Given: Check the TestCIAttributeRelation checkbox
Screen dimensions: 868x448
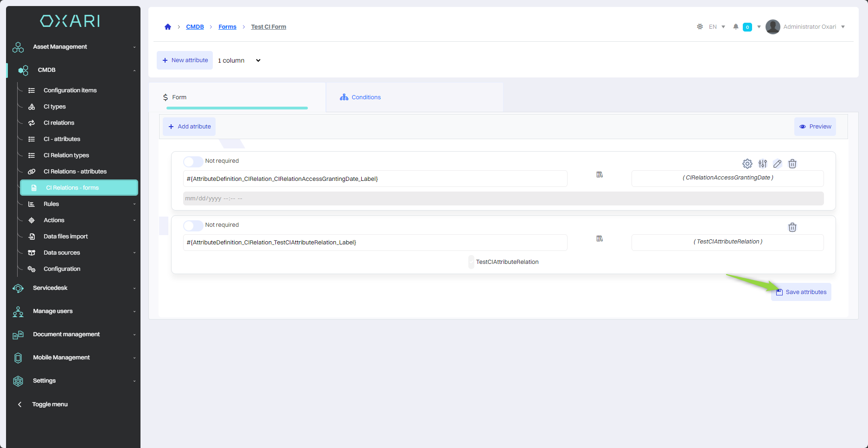Looking at the screenshot, I should (x=471, y=262).
